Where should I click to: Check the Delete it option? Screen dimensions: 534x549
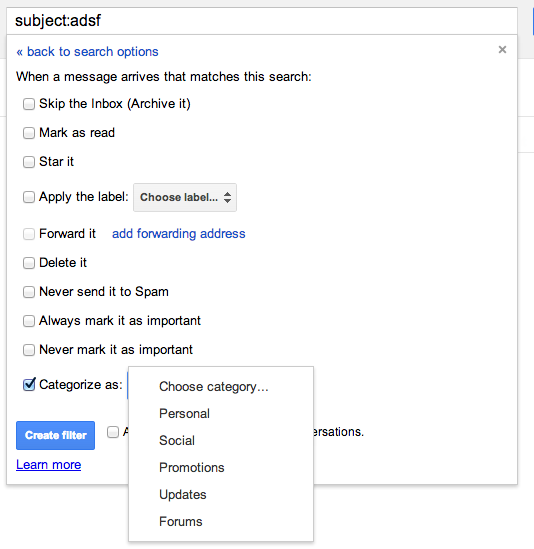point(29,263)
